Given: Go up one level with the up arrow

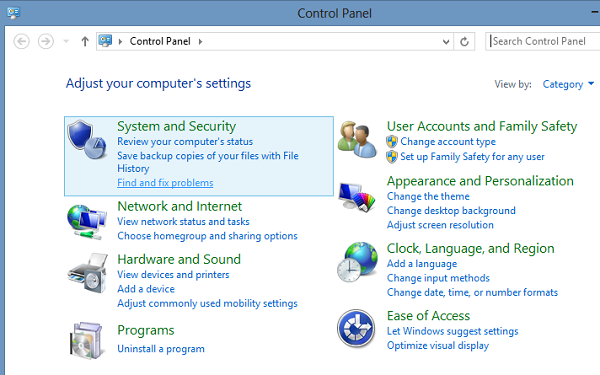Looking at the screenshot, I should click(x=85, y=41).
